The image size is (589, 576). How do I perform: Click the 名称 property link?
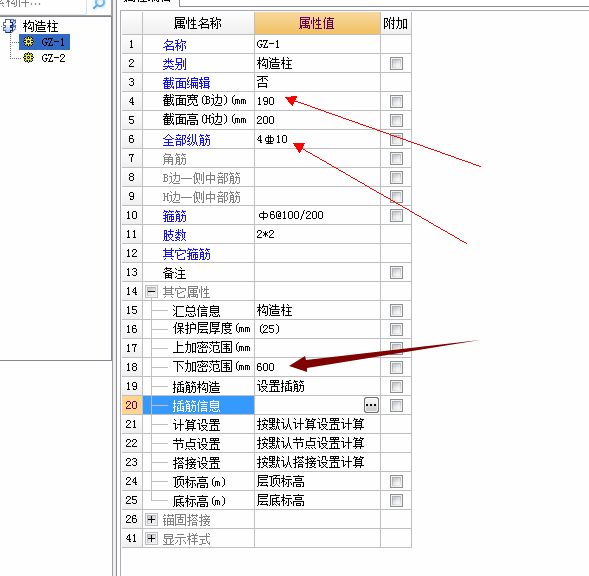click(x=174, y=45)
